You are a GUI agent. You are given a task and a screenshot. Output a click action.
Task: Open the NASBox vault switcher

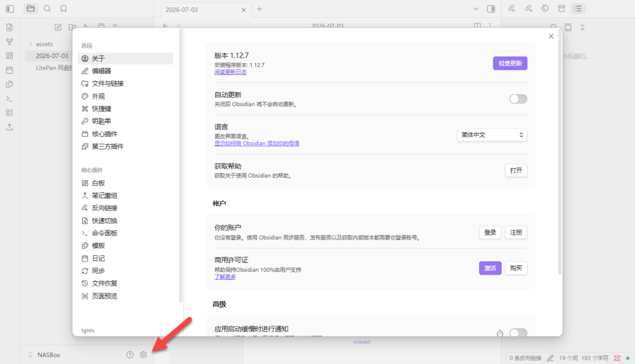point(45,355)
